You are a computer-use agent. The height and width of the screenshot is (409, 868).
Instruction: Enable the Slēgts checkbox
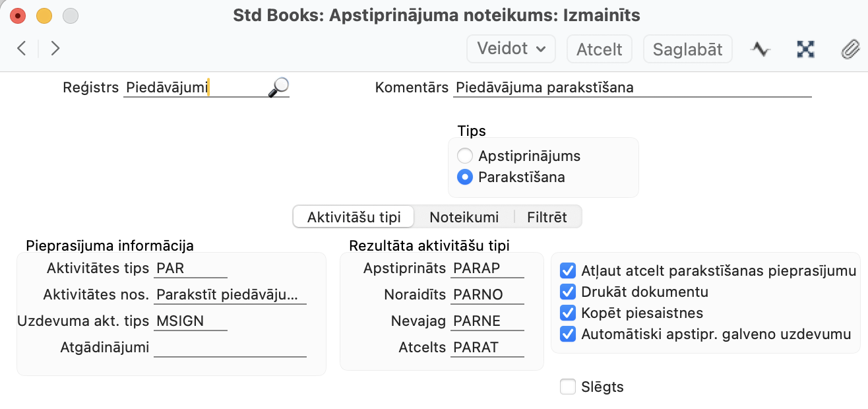coord(567,387)
